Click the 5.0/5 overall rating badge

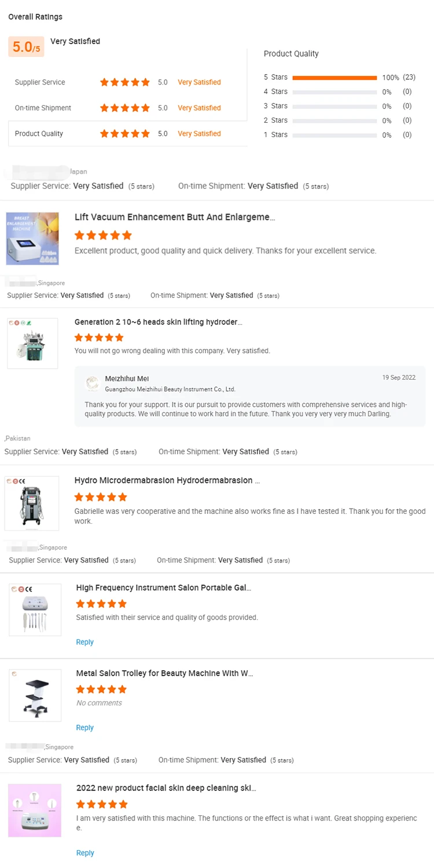[x=26, y=47]
